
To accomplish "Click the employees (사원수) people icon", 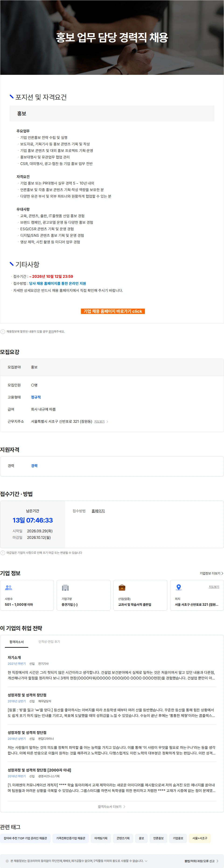I will 9,588.
